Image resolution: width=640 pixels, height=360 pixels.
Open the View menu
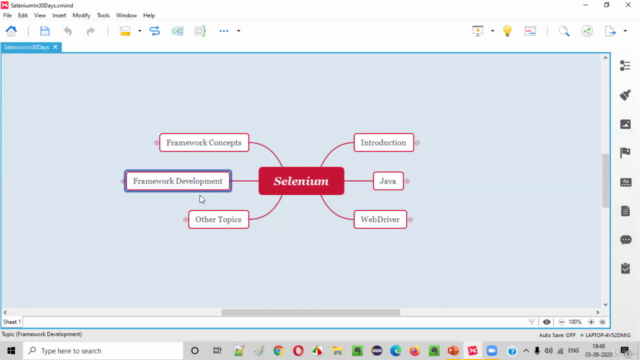(40, 16)
